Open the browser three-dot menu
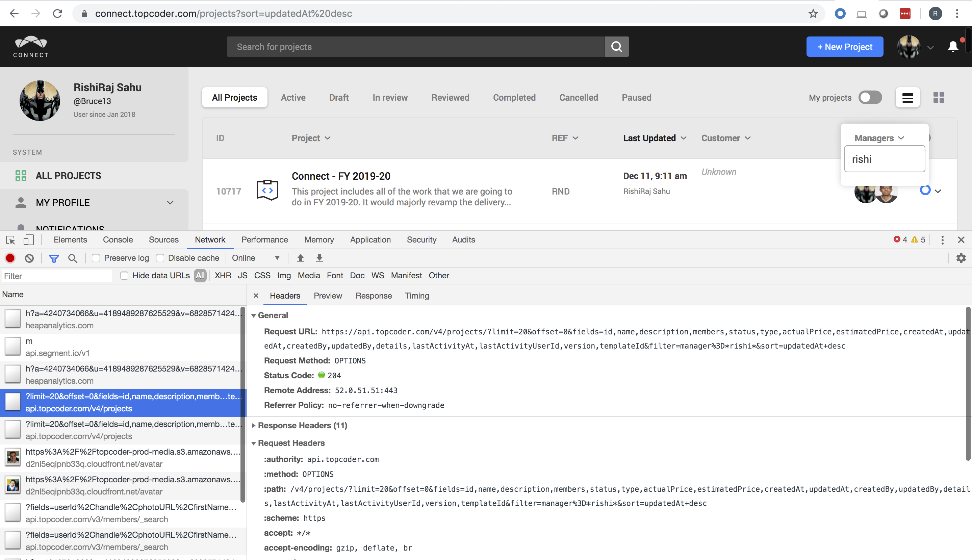Viewport: 972px width, 560px height. point(957,14)
